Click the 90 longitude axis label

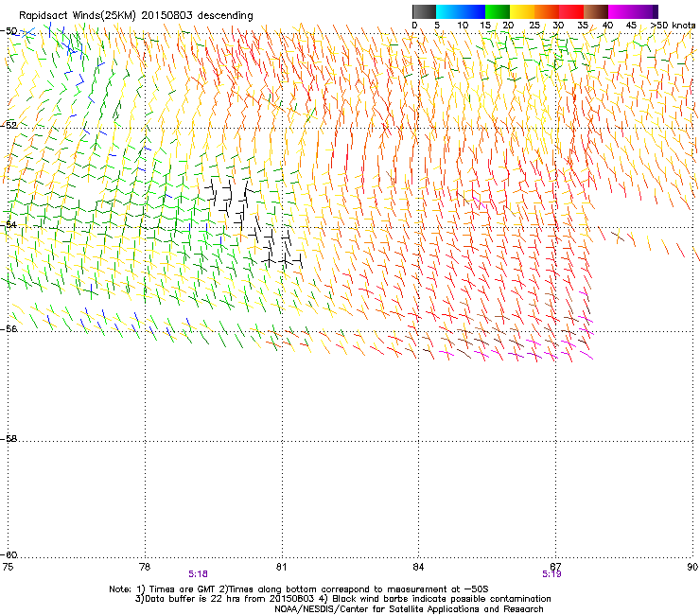[692, 567]
